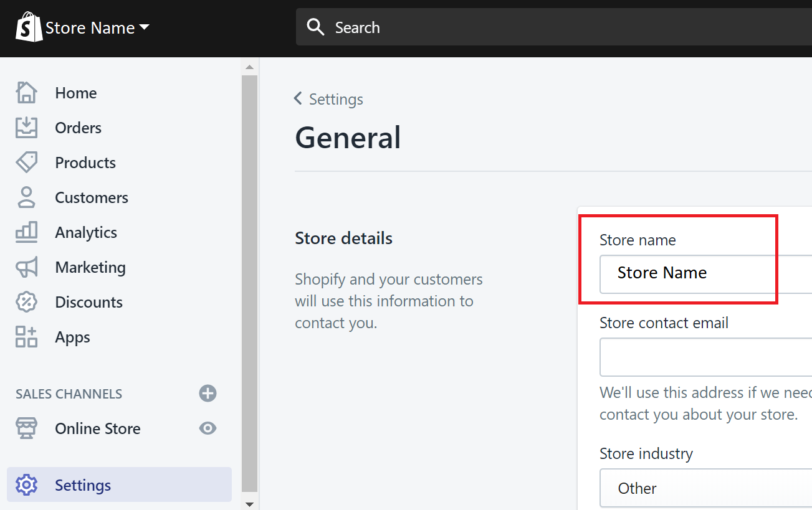Select the Online Store menu item
This screenshot has width=812, height=510.
click(97, 428)
